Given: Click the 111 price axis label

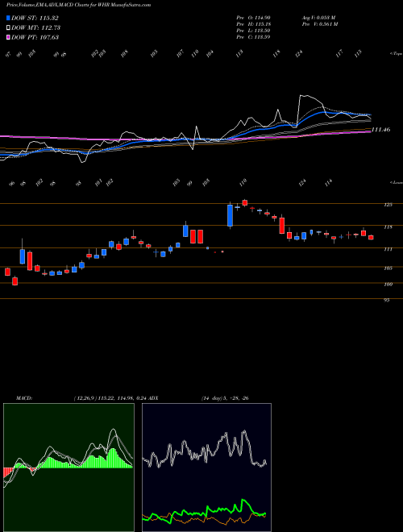Looking at the screenshot, I should pyautogui.click(x=388, y=249).
